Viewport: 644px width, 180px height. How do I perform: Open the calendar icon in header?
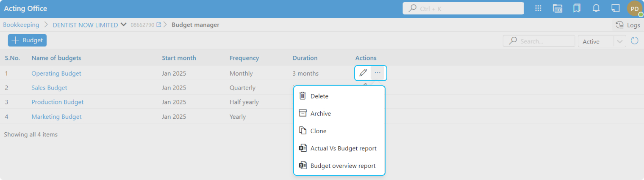coord(558,8)
